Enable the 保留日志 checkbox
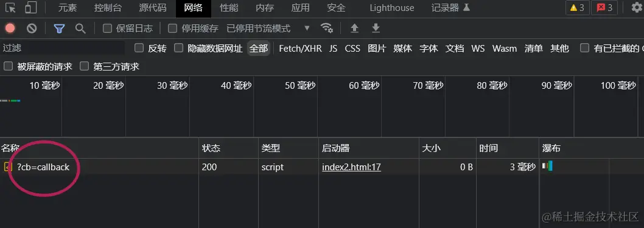 tap(107, 29)
